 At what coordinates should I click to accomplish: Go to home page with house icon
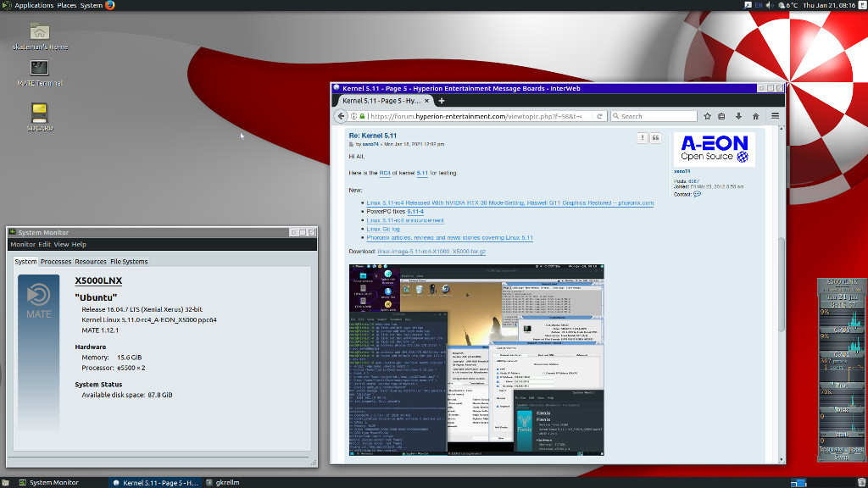(755, 116)
